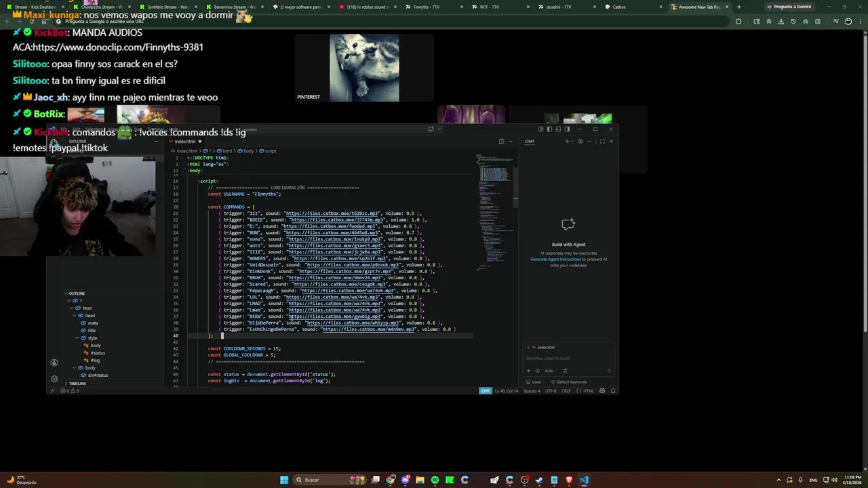Open Steam from the taskbar
Image resolution: width=868 pixels, height=488 pixels.
click(x=539, y=480)
